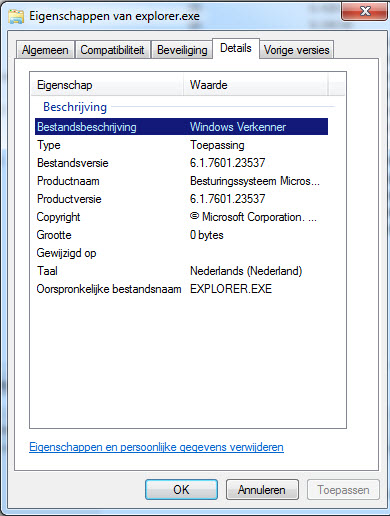Open the Eigenschappen en persoonlijke gegevens verwijderen link
Image resolution: width=390 pixels, height=516 pixels.
156,447
